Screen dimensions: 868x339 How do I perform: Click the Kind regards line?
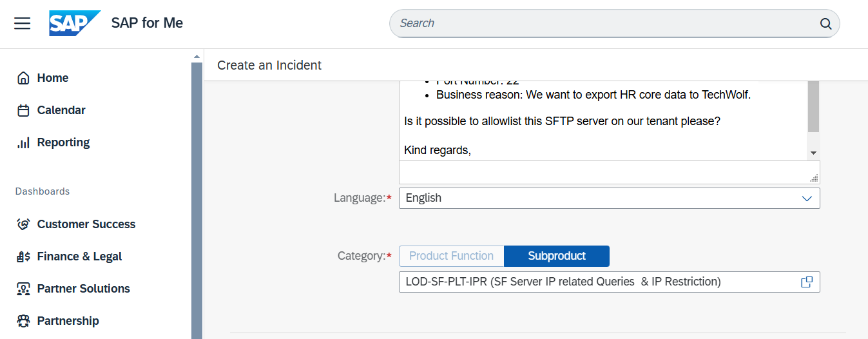coord(438,150)
